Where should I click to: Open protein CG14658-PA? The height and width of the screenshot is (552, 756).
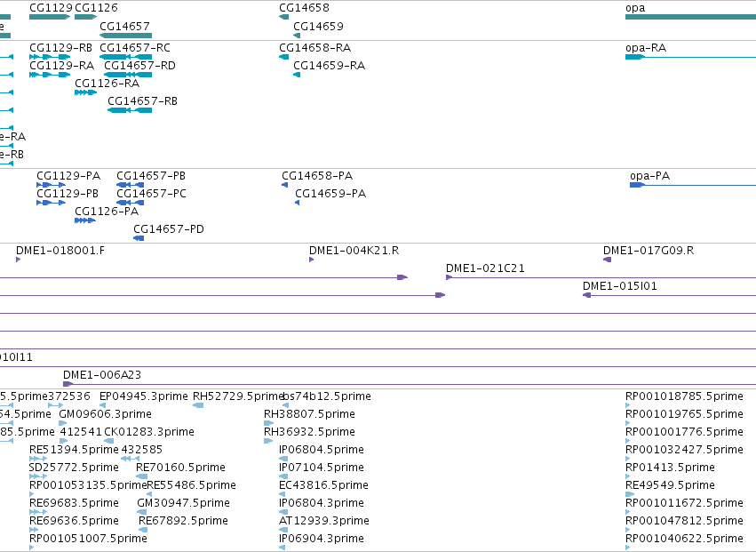(x=317, y=176)
